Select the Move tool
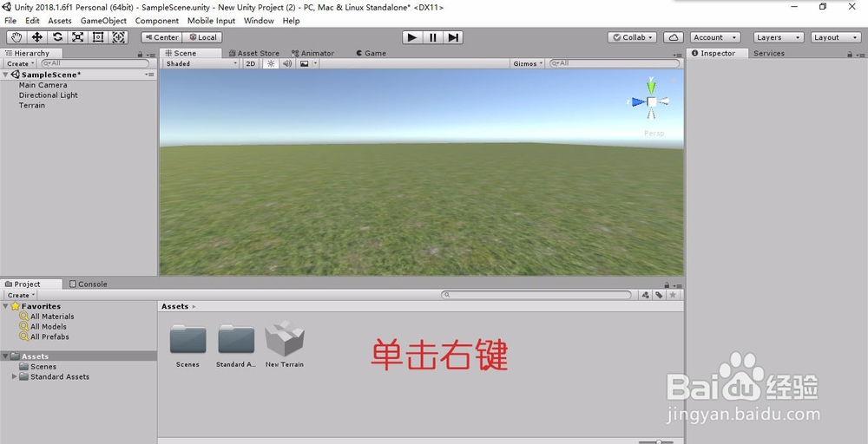 [x=37, y=37]
